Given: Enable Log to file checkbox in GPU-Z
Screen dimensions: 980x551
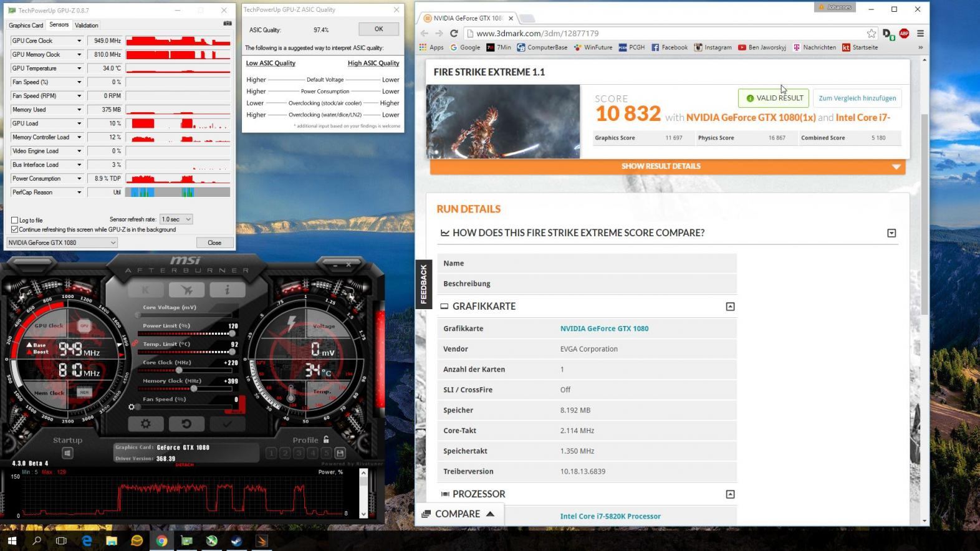Looking at the screenshot, I should (14, 220).
